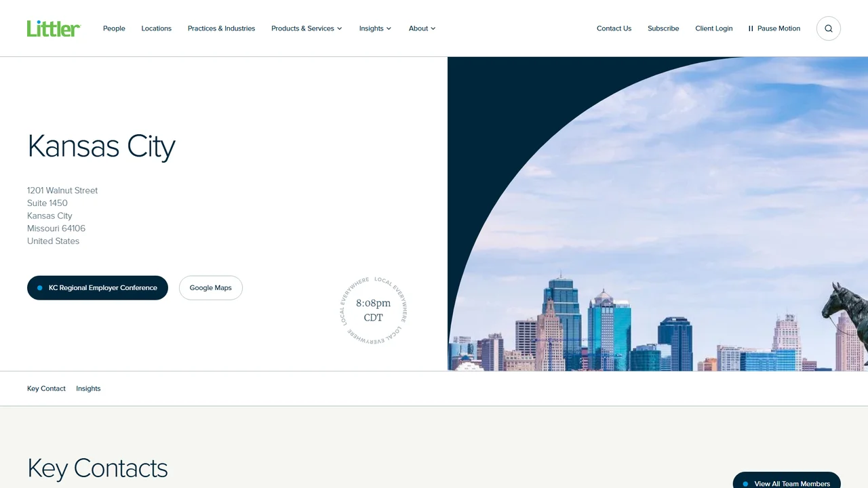Screen dimensions: 868x488
Task: Click the 8:08pm CDT local time badge
Action: click(374, 310)
